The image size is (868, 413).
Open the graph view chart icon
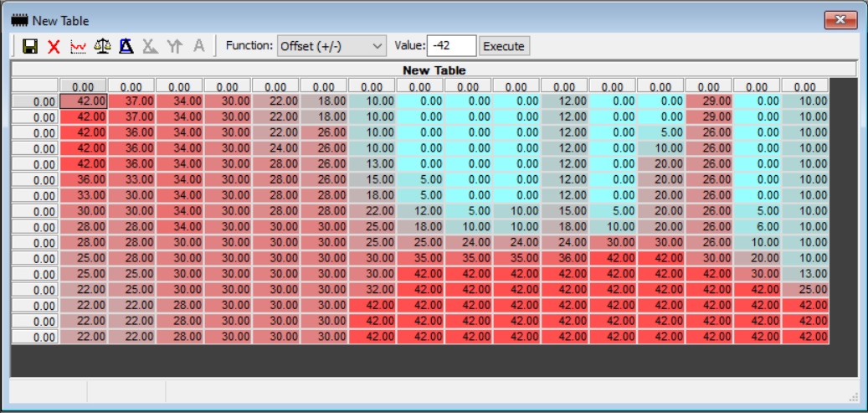point(78,46)
